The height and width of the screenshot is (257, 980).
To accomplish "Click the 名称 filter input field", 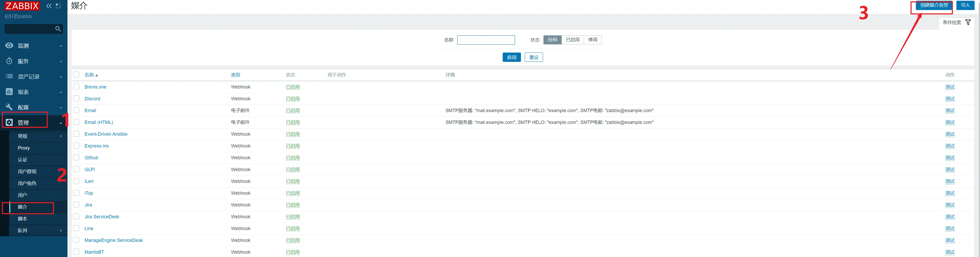I will [x=486, y=40].
